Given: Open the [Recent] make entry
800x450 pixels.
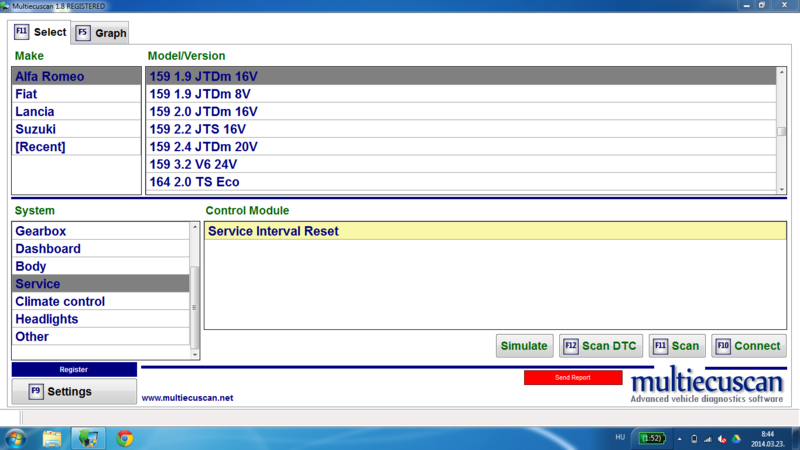Looking at the screenshot, I should click(x=77, y=146).
